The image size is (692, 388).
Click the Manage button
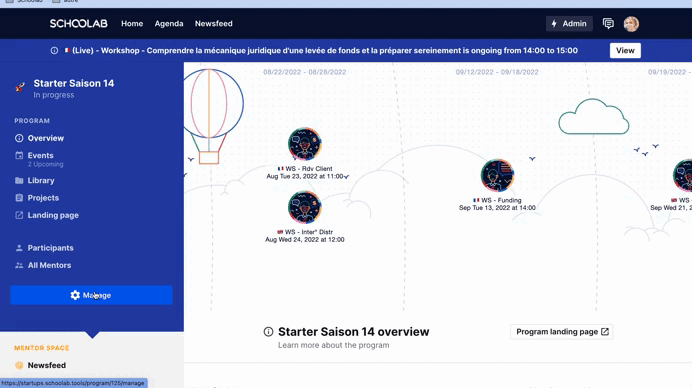pos(91,295)
